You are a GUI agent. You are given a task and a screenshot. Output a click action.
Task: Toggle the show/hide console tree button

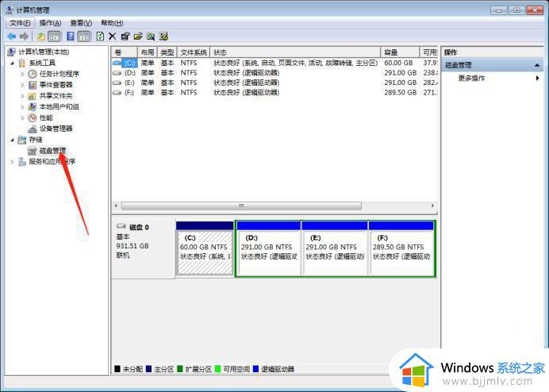click(54, 36)
